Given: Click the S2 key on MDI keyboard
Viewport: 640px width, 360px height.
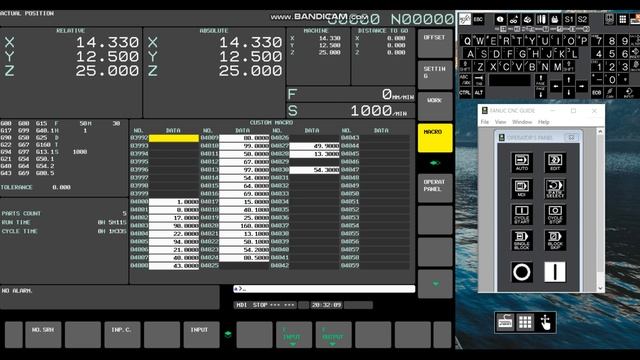Looking at the screenshot, I should (582, 19).
